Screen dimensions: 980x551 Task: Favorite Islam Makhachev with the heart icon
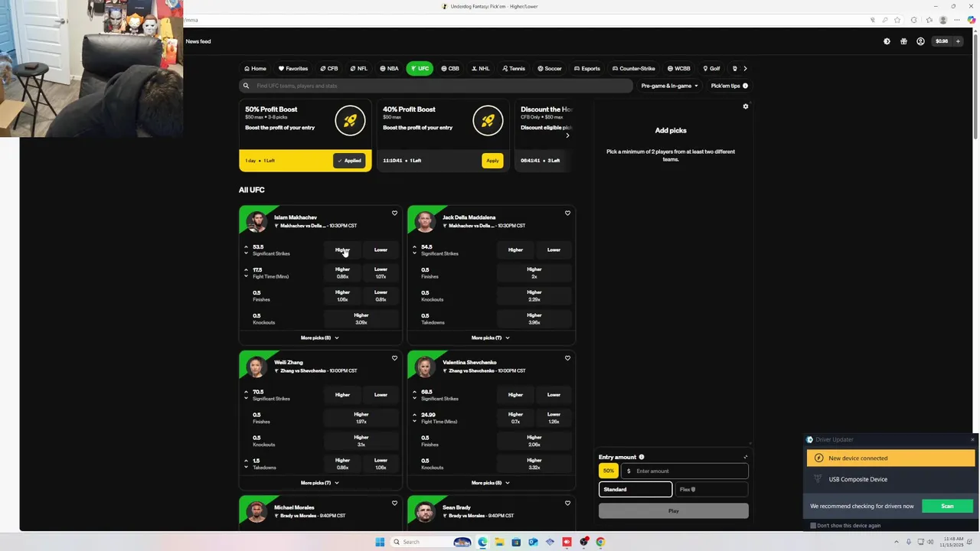click(394, 214)
